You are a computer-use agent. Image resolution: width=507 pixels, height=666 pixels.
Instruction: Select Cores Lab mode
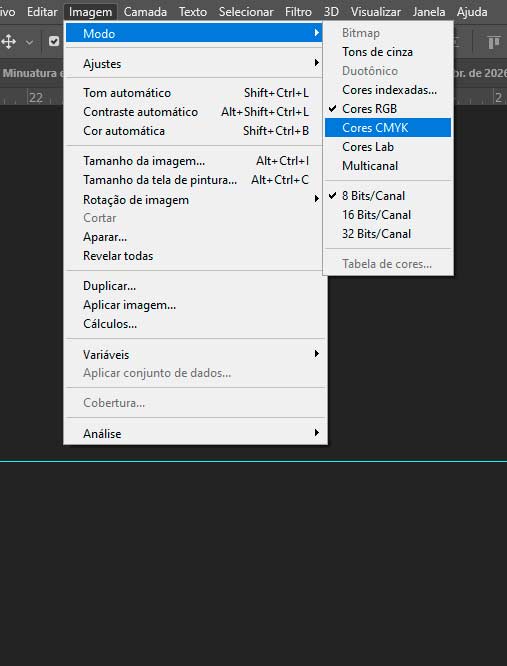point(388,147)
